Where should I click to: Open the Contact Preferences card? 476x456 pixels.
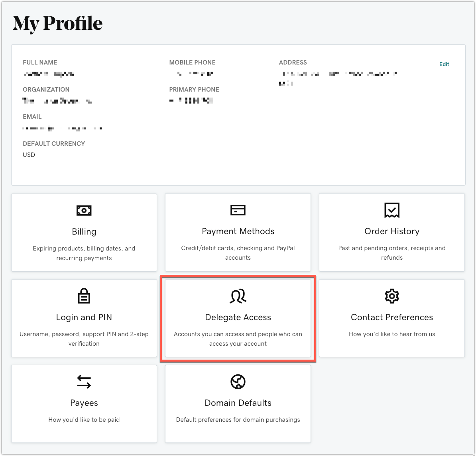391,317
